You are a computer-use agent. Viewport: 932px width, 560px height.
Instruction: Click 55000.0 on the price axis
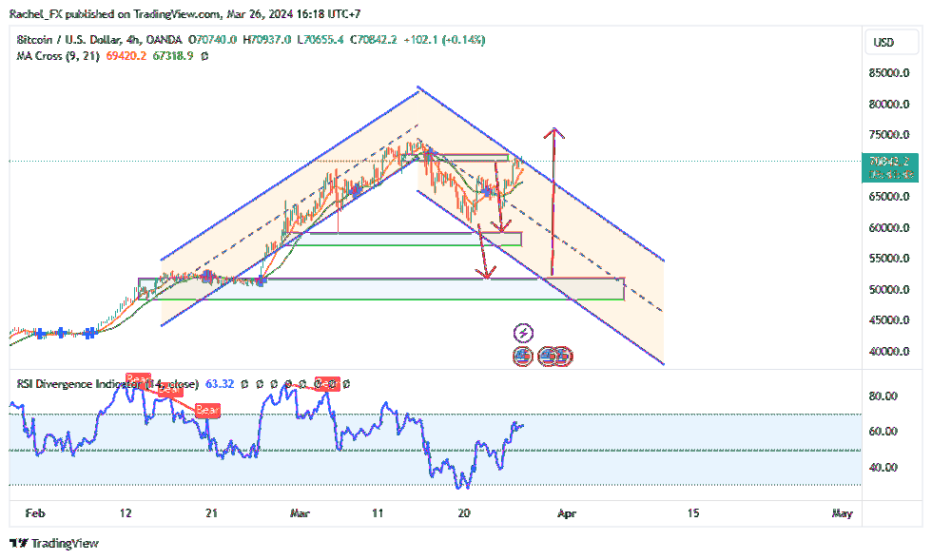coord(889,259)
